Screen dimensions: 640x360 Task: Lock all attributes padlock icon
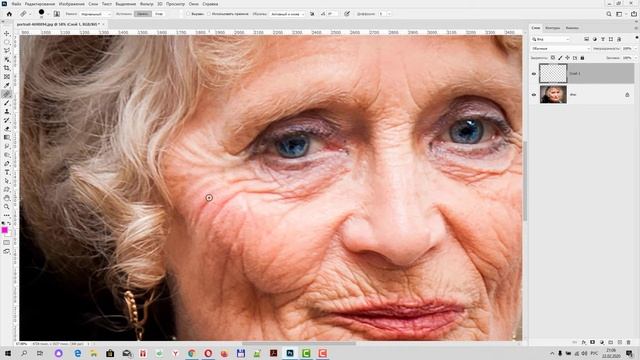click(x=582, y=58)
